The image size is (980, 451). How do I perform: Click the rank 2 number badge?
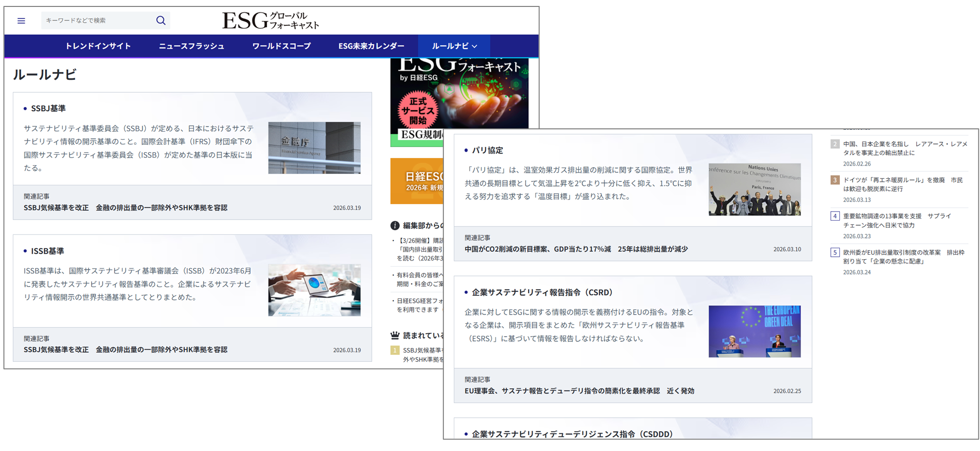pyautogui.click(x=835, y=144)
